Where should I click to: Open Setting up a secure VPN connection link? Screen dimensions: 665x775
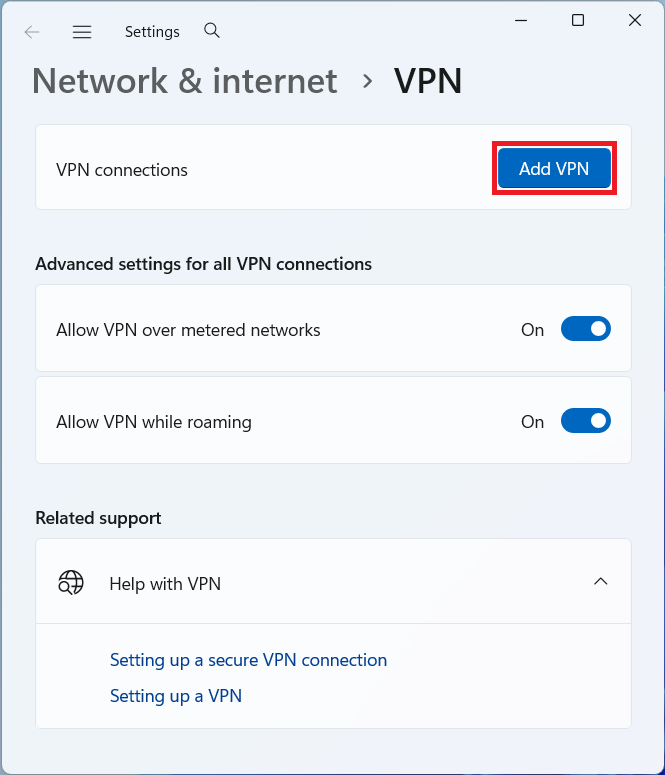click(x=248, y=660)
